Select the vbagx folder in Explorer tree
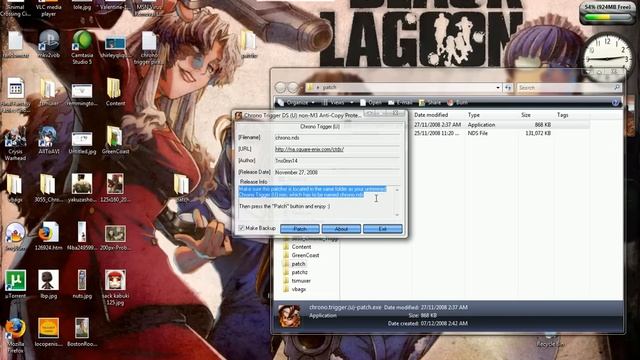 (x=299, y=289)
